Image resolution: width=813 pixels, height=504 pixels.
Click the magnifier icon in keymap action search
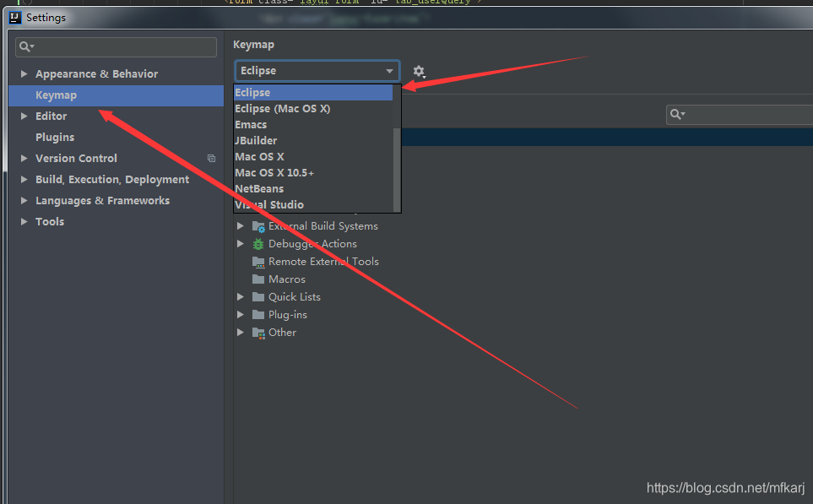coord(677,114)
